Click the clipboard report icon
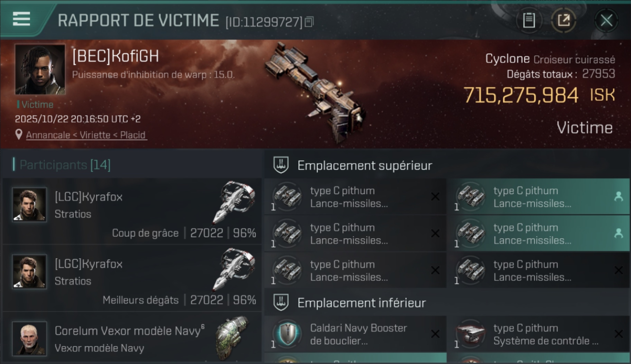631x364 pixels. [x=529, y=20]
